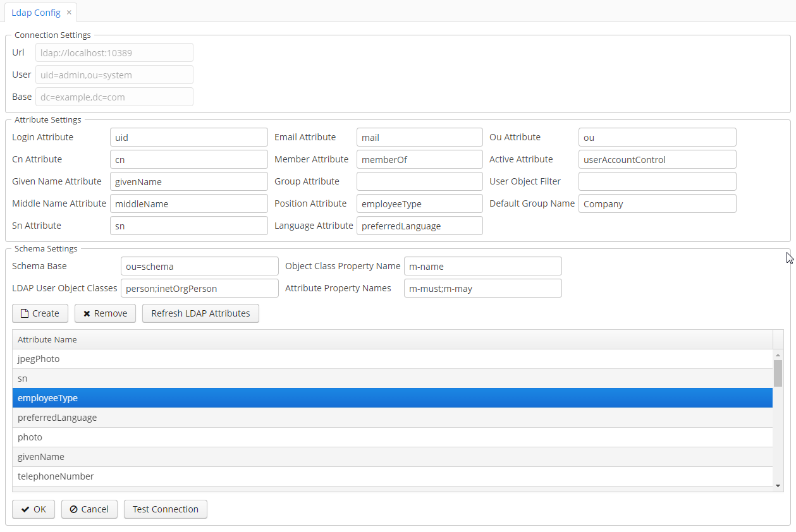The width and height of the screenshot is (796, 532).
Task: Edit the Schema Base field
Action: (200, 266)
